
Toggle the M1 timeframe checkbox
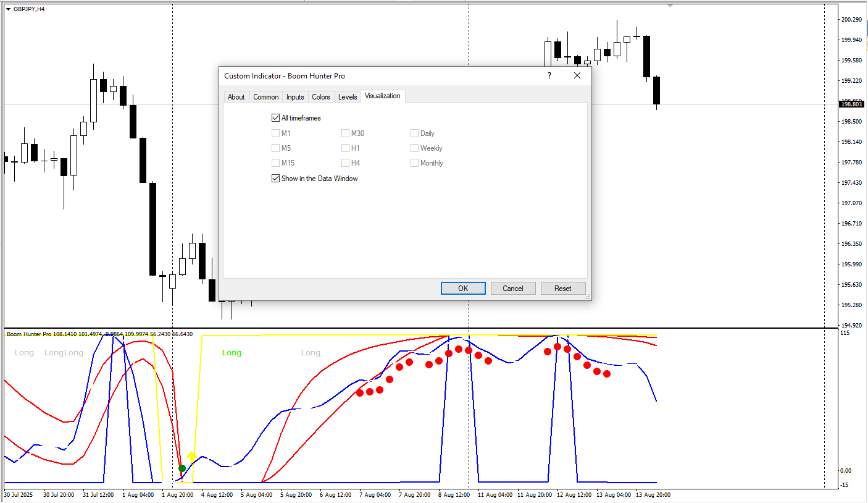(x=275, y=133)
